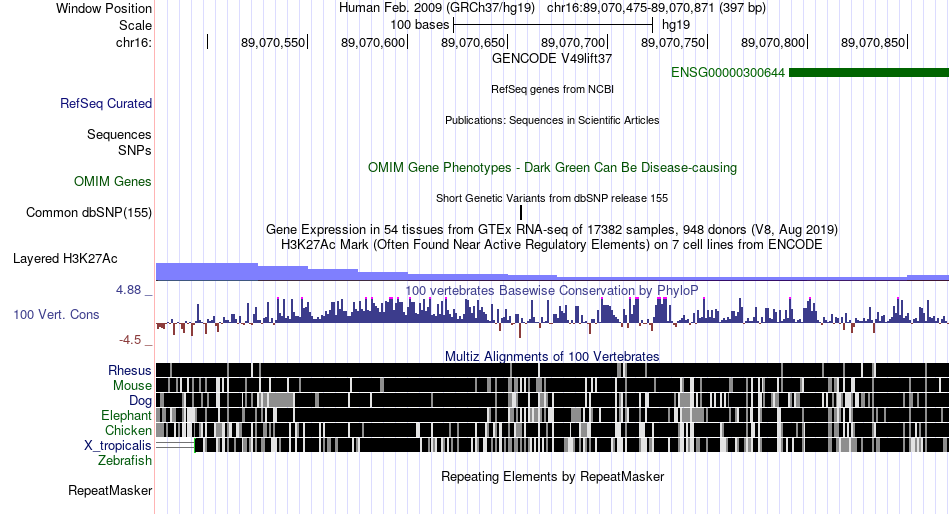Open the Layered H3K27Ac track label
The image size is (950, 514).
(65, 259)
